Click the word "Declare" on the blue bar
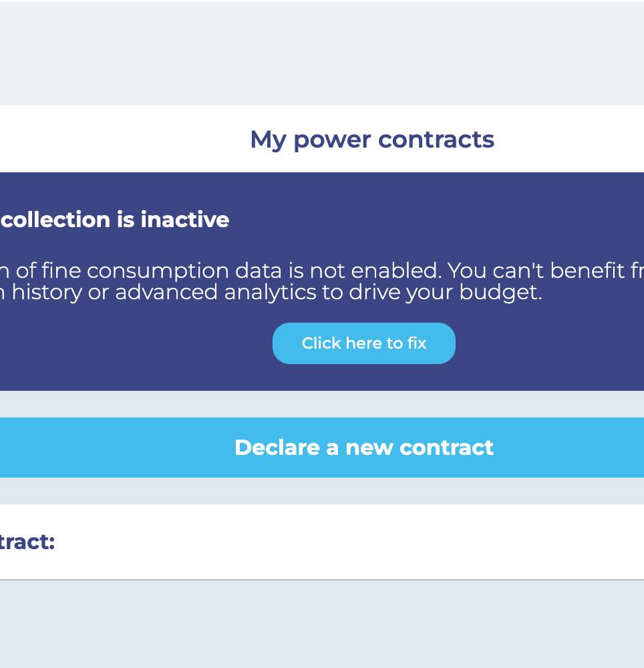 [x=277, y=448]
